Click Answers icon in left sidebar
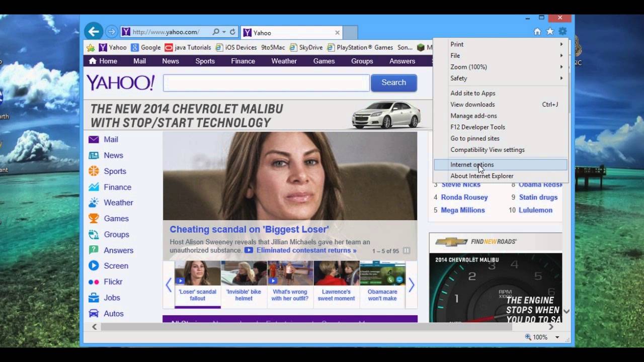Viewport: 644px width, 362px height. 94,250
